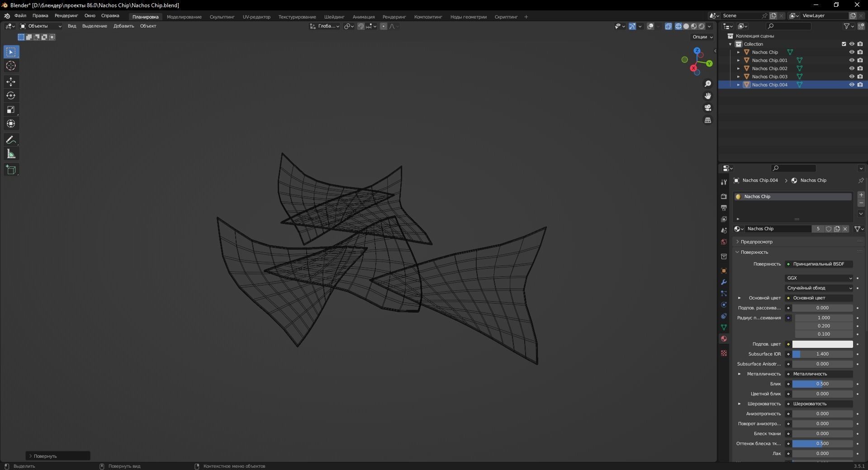Switch viewport to Rendered shading mode
The image size is (868, 470).
coord(702,26)
